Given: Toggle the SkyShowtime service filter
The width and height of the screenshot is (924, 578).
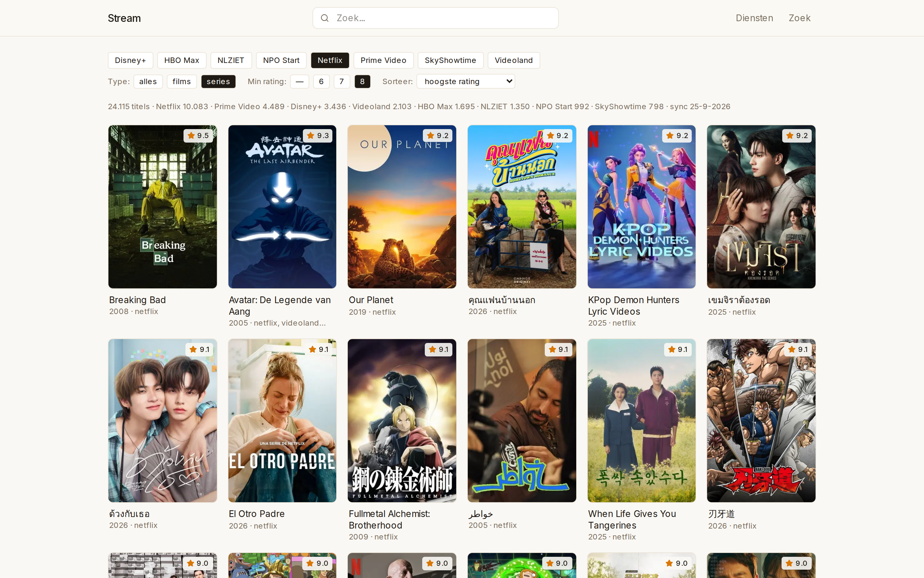Looking at the screenshot, I should click(450, 60).
